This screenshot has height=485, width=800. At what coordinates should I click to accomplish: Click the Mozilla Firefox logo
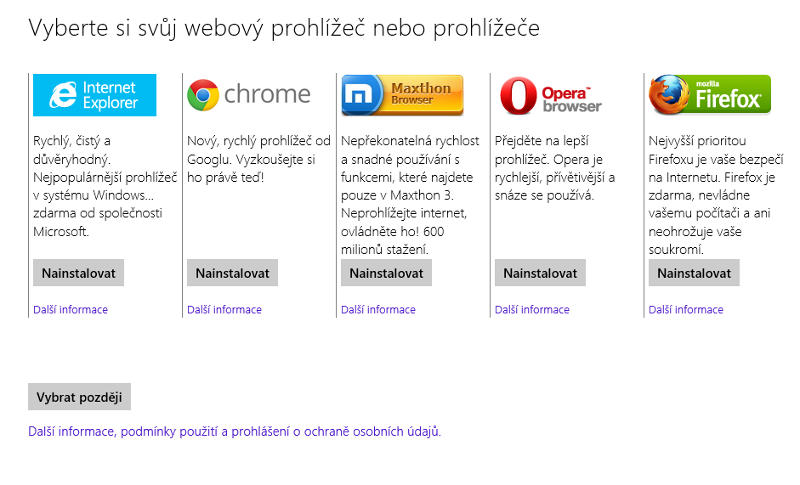(x=709, y=94)
